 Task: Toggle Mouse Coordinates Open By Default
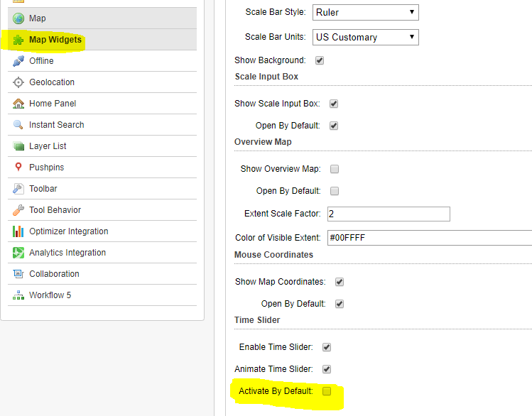coord(340,304)
